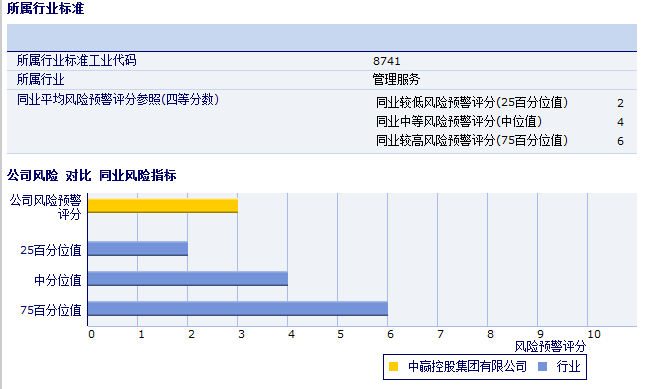Select the 中分位值 blue bar
This screenshot has width=656, height=389.
[188, 279]
